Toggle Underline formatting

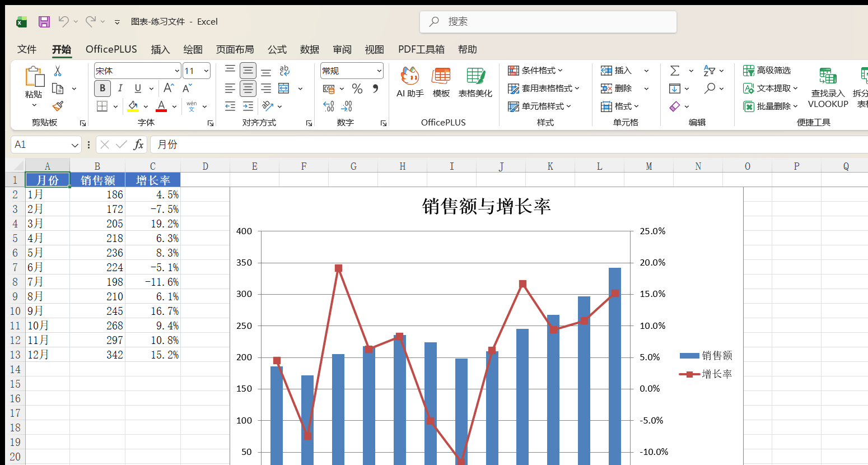(137, 88)
